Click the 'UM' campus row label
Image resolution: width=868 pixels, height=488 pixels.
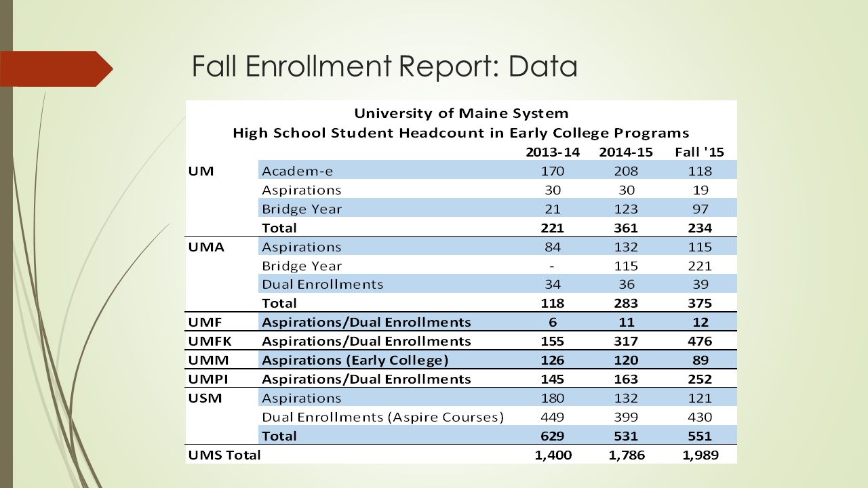point(201,171)
